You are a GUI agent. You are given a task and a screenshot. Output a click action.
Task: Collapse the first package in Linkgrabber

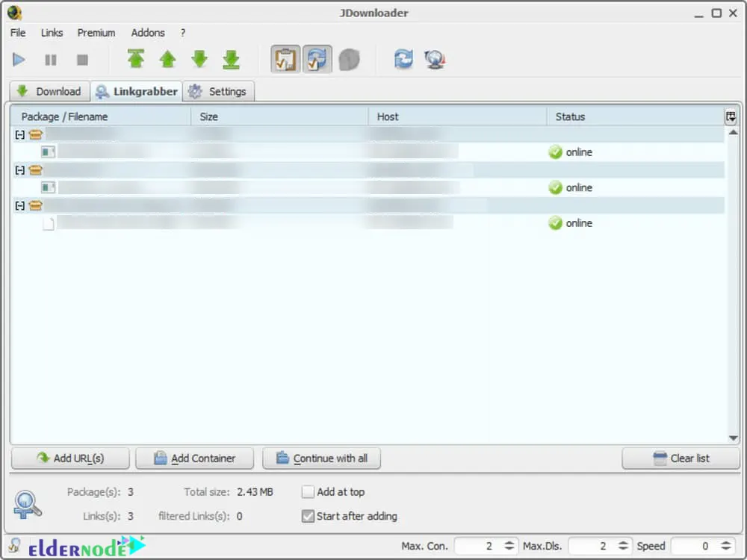click(x=18, y=134)
